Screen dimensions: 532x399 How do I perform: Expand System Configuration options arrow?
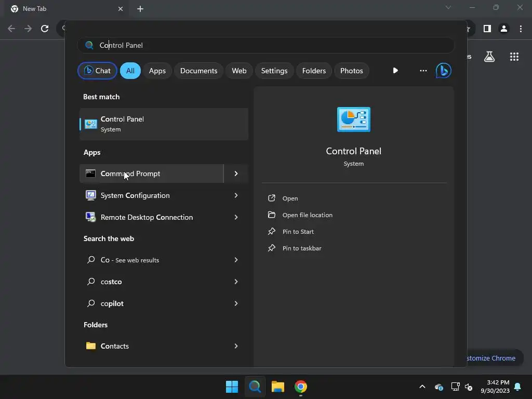tap(236, 195)
